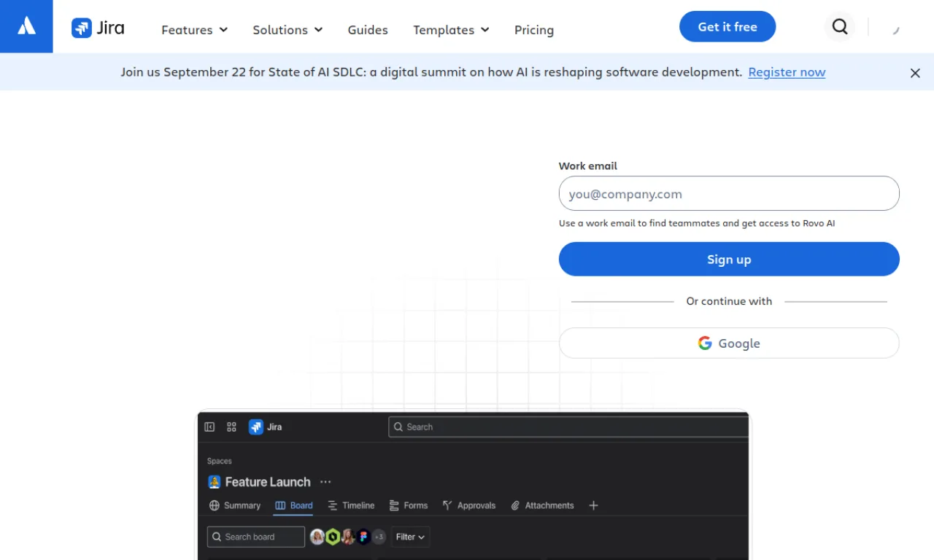Click the Spaces breadcrumb text
This screenshot has width=934, height=560.
220,461
